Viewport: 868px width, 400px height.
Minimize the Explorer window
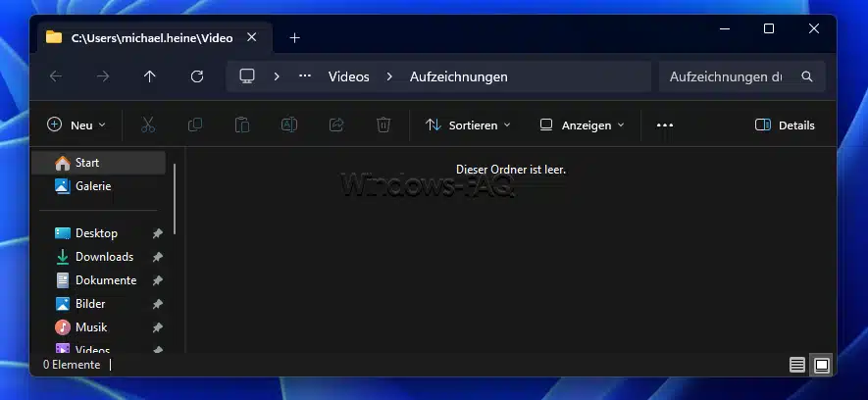[724, 28]
